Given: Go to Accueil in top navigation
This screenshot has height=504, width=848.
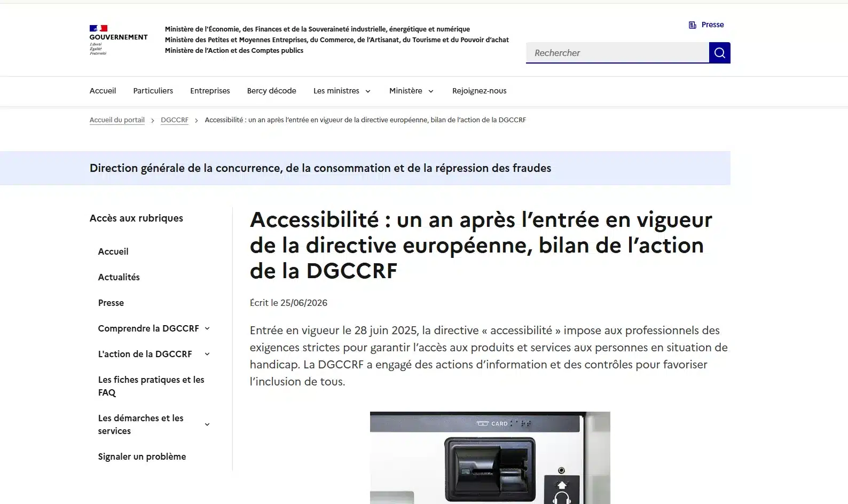Looking at the screenshot, I should 103,91.
